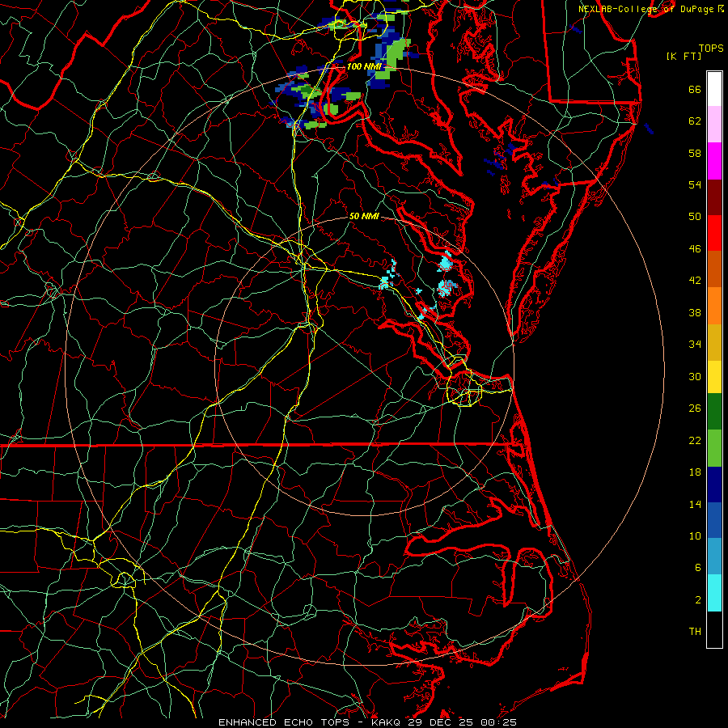Click the 100 NMI range ring label
Screen dimensions: 728x728
coord(364,66)
